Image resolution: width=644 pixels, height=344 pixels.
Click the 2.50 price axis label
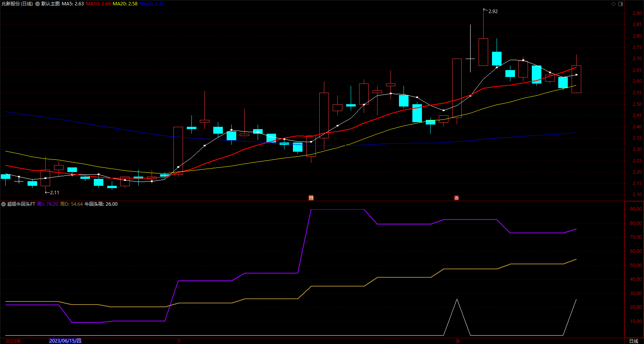(637, 104)
